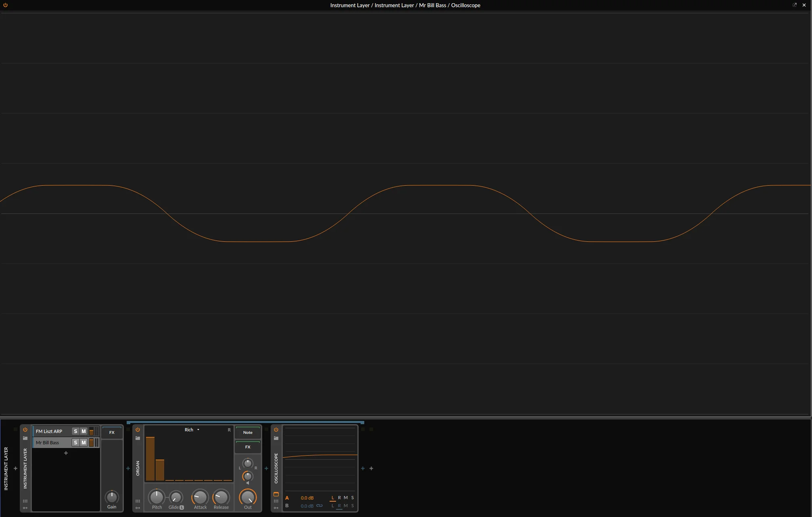Viewport: 812px width, 517px height.
Task: Open the Rich drawbar preset dropdown
Action: (192, 430)
